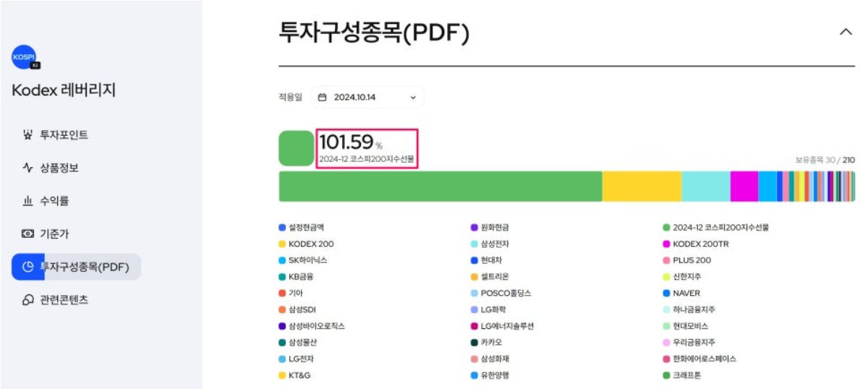This screenshot has height=389, width=868.
Task: Click the 기준가 money icon
Action: coord(28,234)
